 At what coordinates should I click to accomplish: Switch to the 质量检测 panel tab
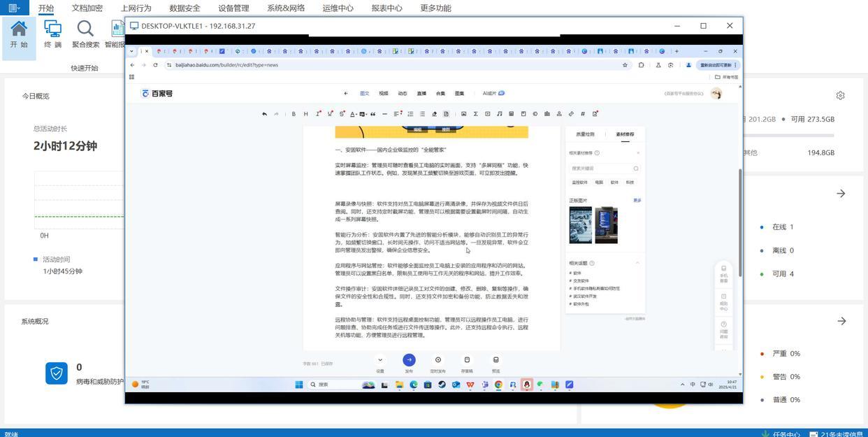tap(585, 134)
